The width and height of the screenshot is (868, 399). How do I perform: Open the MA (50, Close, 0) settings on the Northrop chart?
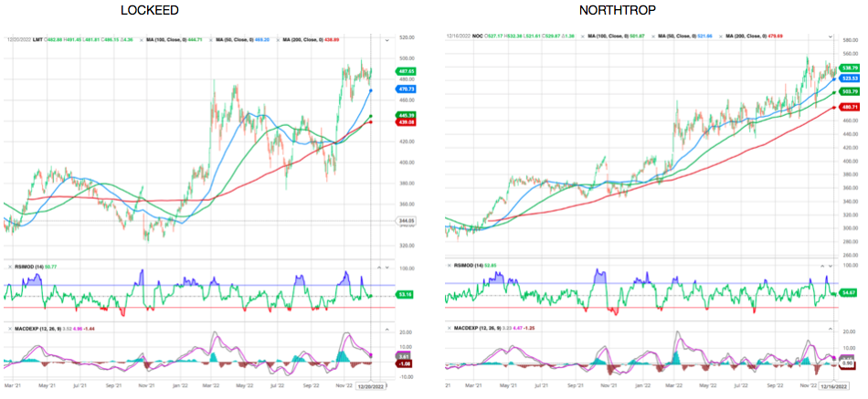tap(678, 36)
